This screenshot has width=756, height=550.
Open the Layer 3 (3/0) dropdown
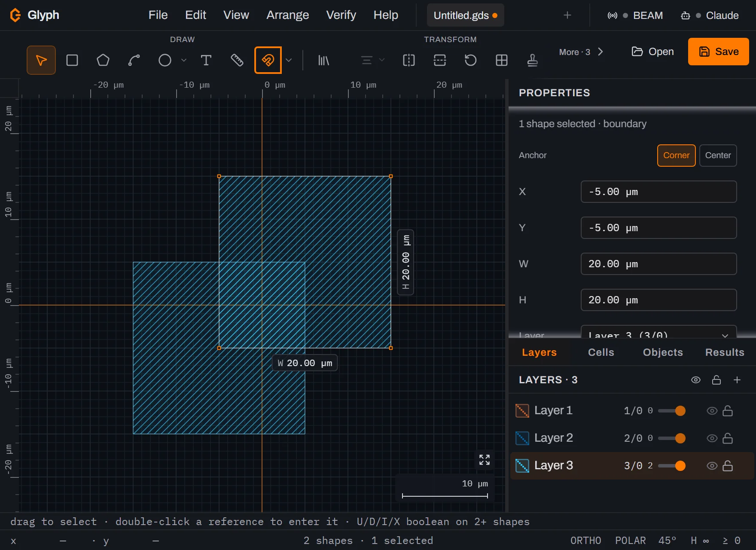coord(658,333)
